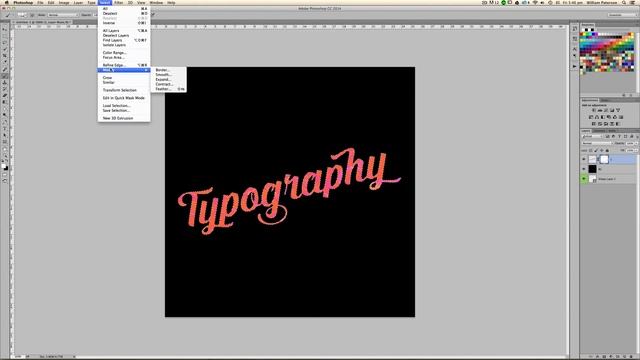The image size is (640, 360).
Task: Select the Path Selection tool
Action: coord(5,135)
